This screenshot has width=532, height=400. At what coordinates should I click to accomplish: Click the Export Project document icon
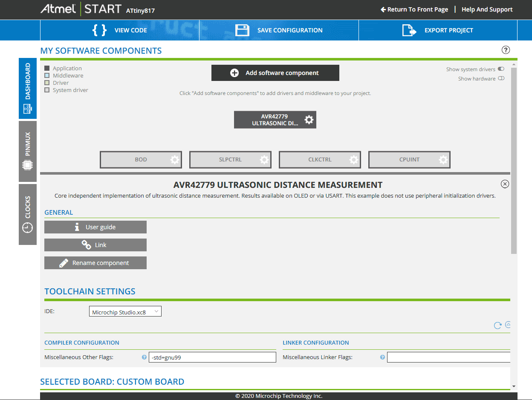409,30
